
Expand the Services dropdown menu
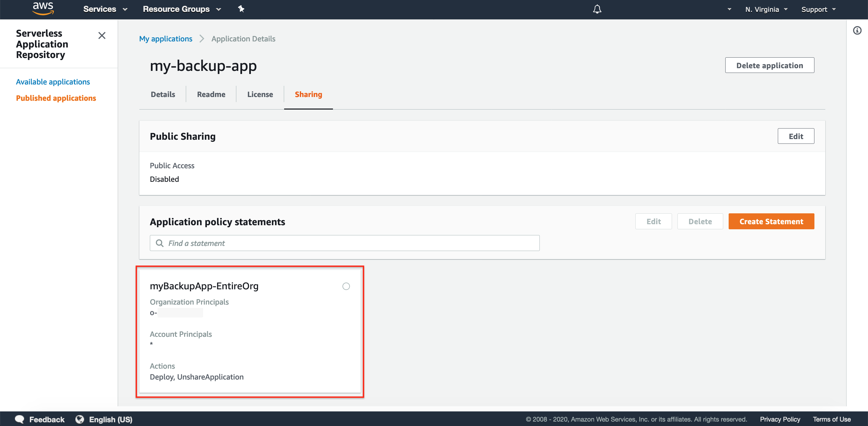(x=105, y=9)
